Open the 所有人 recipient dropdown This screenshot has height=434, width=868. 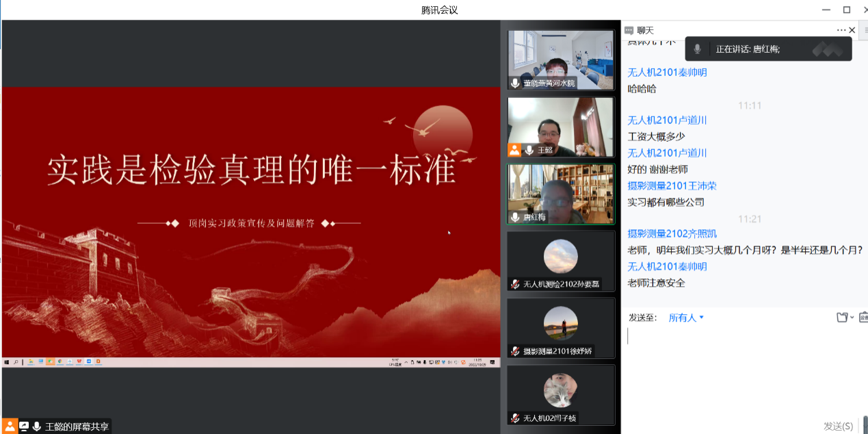[682, 318]
